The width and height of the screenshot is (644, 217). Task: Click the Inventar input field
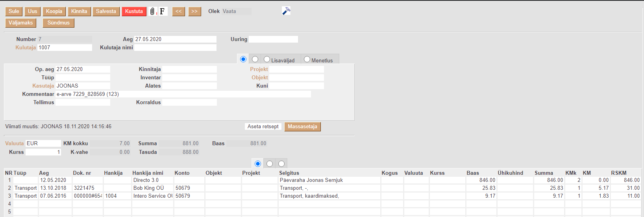(x=189, y=77)
